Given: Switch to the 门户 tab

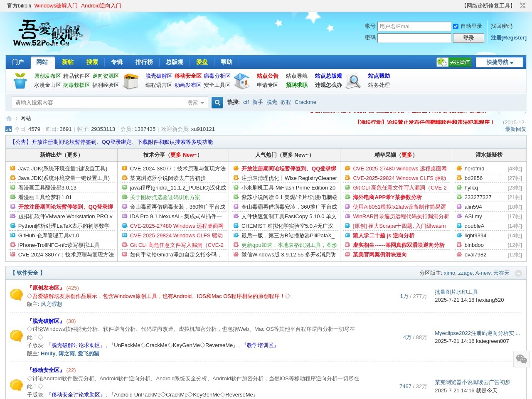Looking at the screenshot, I should click(18, 62).
